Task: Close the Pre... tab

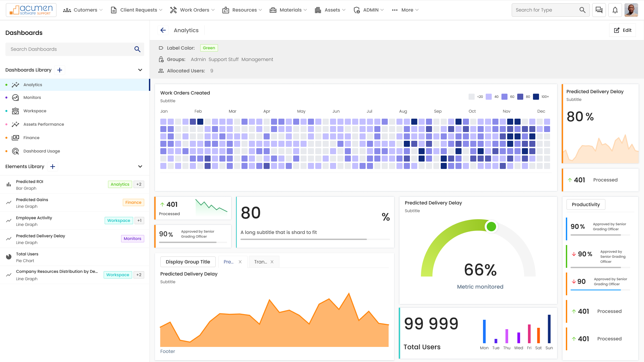Action: tap(240, 262)
